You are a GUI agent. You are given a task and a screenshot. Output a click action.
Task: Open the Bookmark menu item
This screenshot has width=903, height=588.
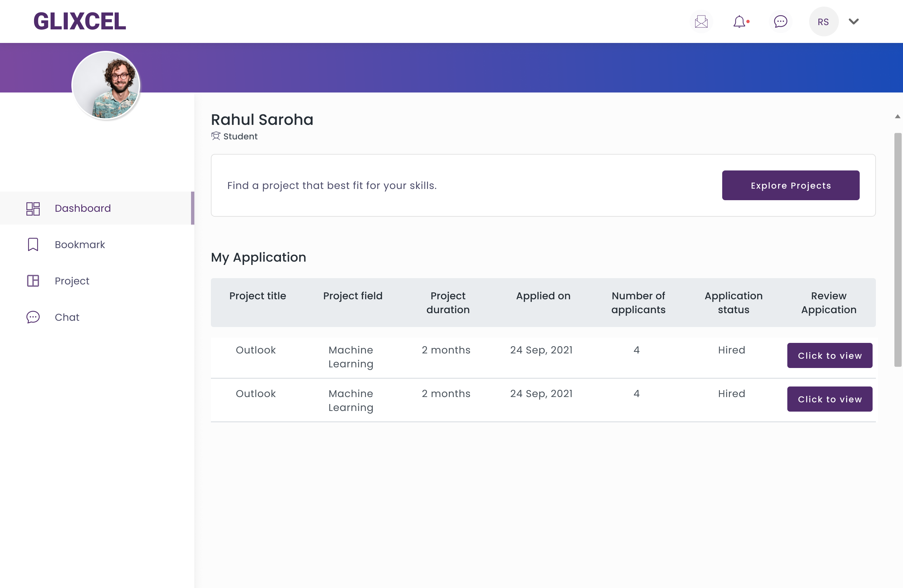(x=80, y=244)
